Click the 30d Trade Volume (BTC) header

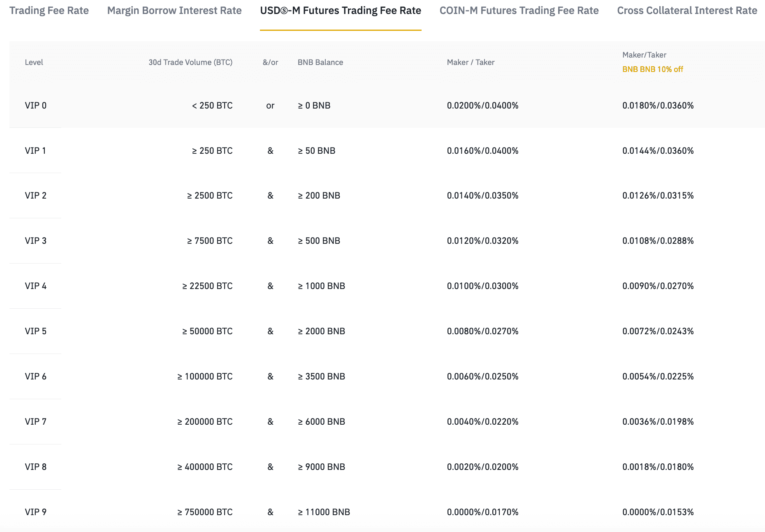190,62
